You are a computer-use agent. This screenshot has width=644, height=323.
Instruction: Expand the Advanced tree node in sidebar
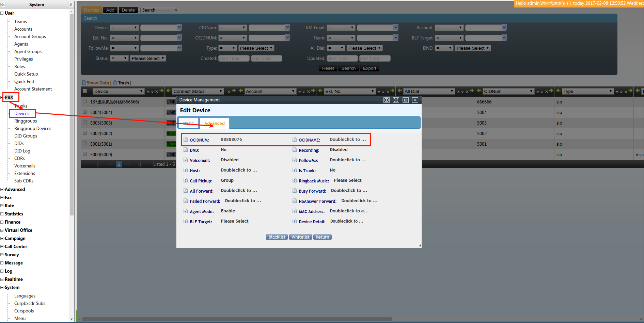pyautogui.click(x=2, y=190)
